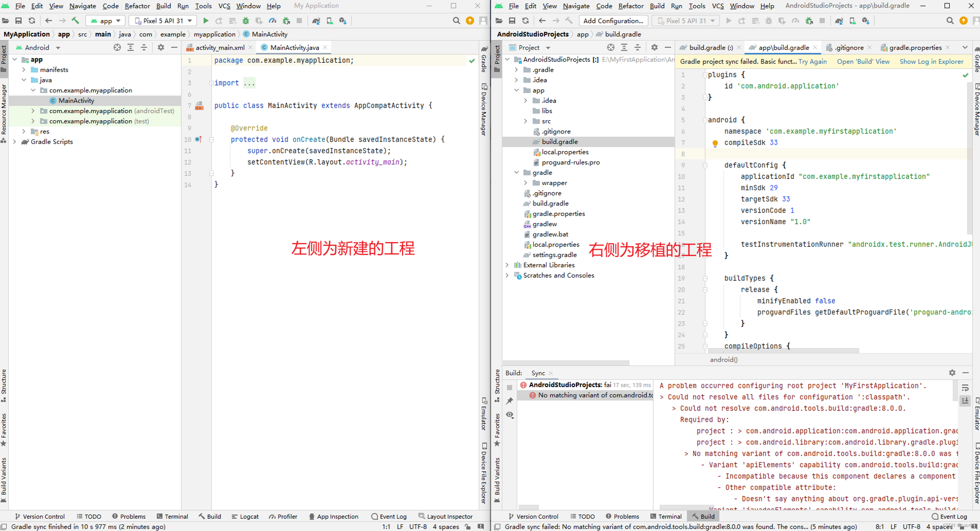This screenshot has height=531, width=980.
Task: Open Build panel settings gear
Action: point(952,373)
